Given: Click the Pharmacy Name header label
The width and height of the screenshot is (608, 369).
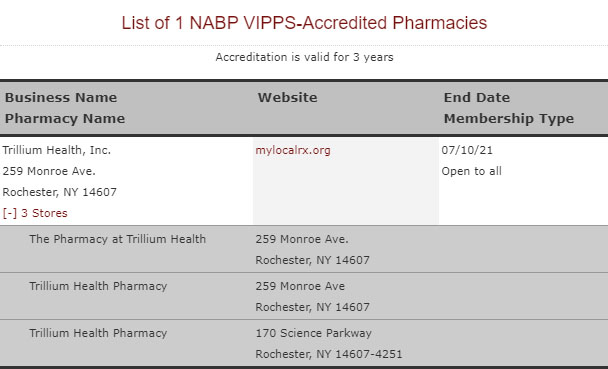Looking at the screenshot, I should pos(65,119).
